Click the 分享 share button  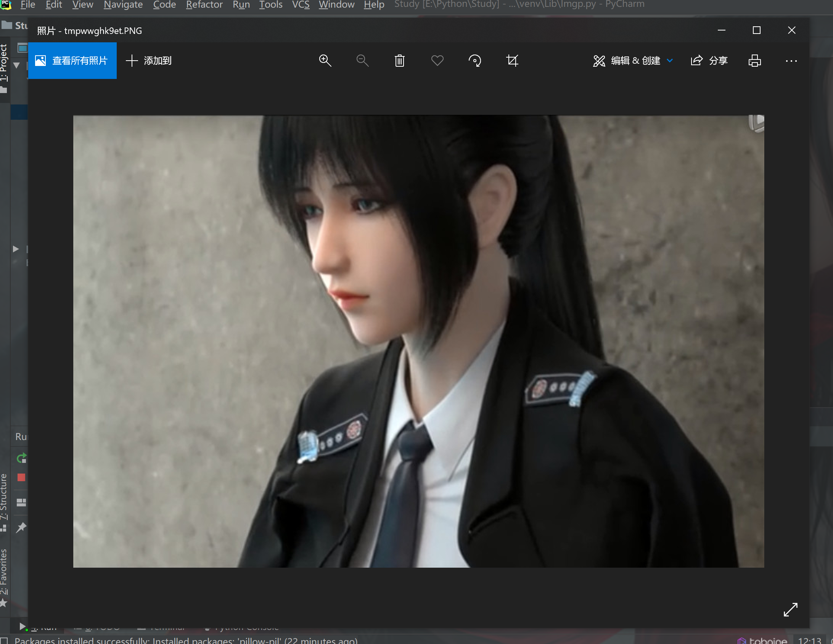709,61
